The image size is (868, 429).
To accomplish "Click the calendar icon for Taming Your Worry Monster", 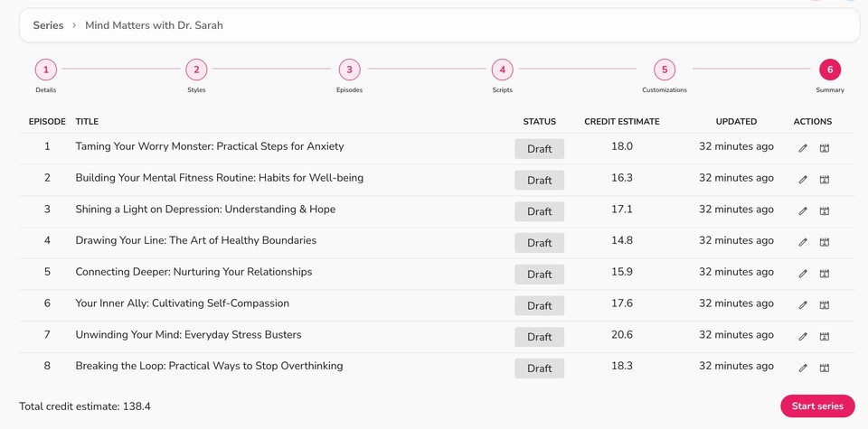I will click(x=825, y=148).
